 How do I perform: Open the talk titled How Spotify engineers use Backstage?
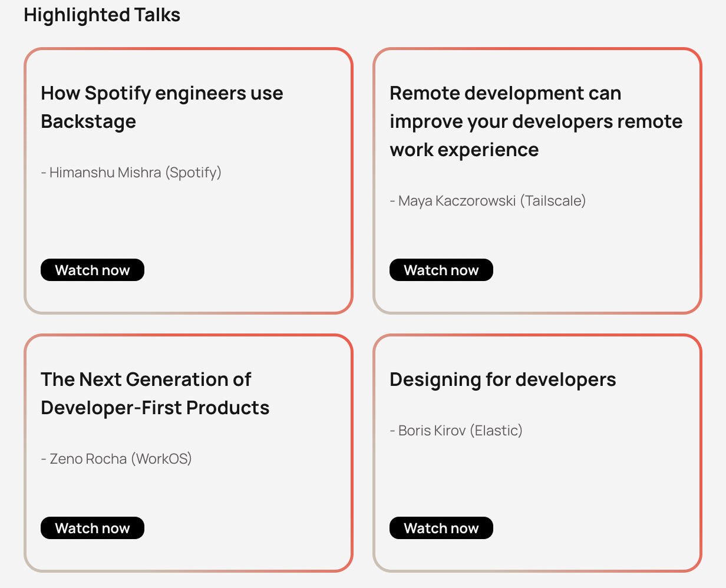pos(161,107)
